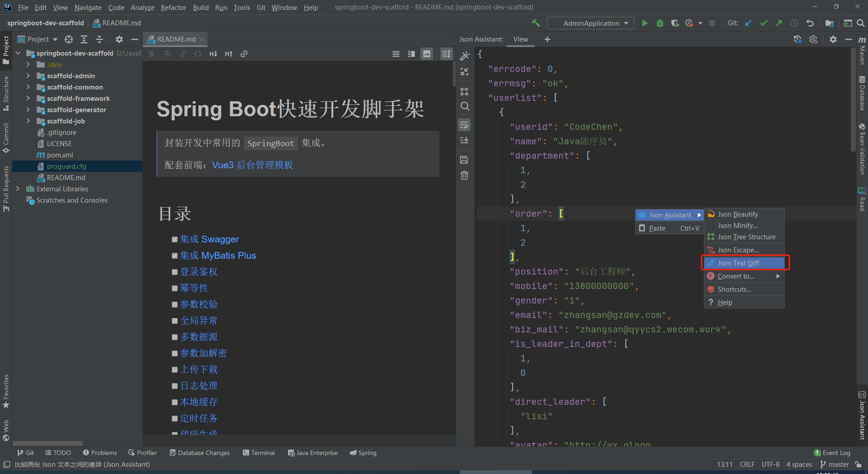Check the 登录鉴权 checkbox in the README
The width and height of the screenshot is (868, 474).
tap(175, 272)
